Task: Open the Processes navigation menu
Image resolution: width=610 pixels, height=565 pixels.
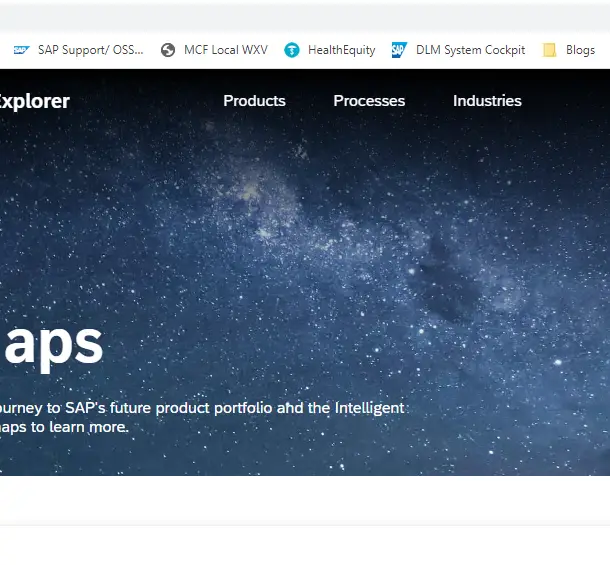Action: click(x=369, y=101)
